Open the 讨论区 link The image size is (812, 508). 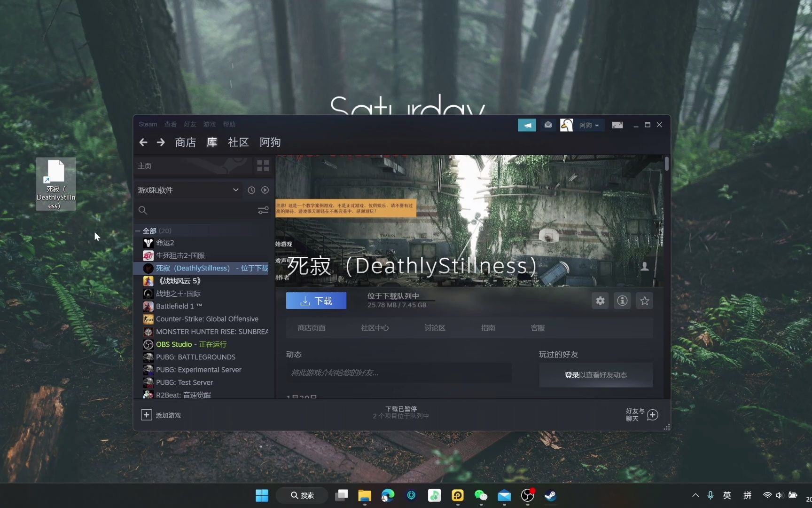click(435, 328)
